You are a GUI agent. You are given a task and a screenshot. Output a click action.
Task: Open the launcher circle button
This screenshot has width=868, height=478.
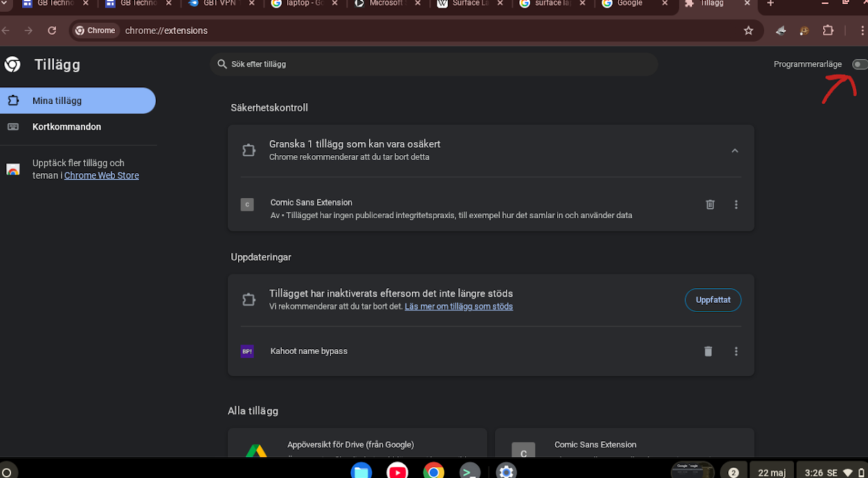pos(6,472)
